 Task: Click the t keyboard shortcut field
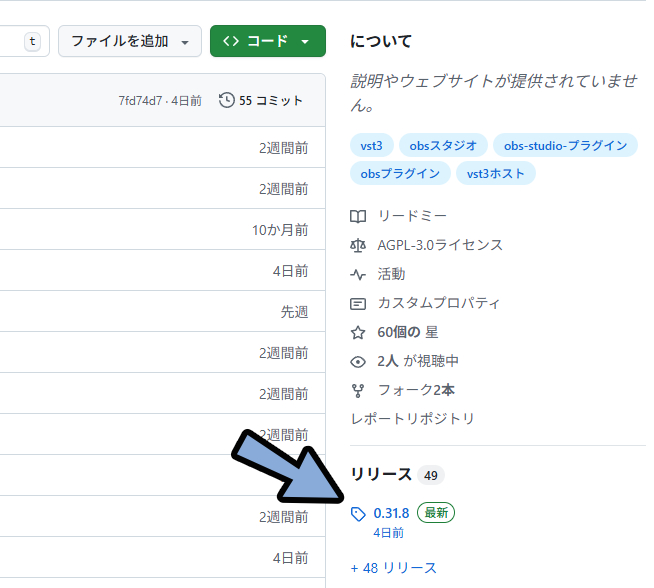[x=33, y=41]
